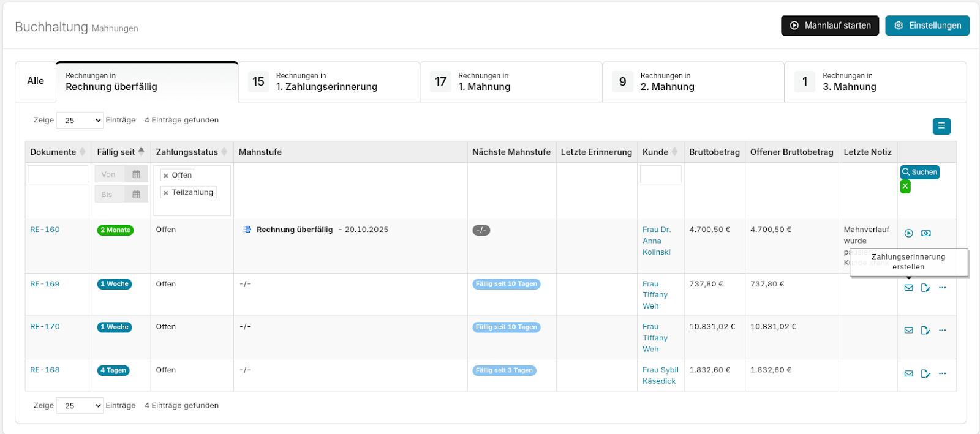
Task: Click the play icon for RE-160
Action: 908,233
